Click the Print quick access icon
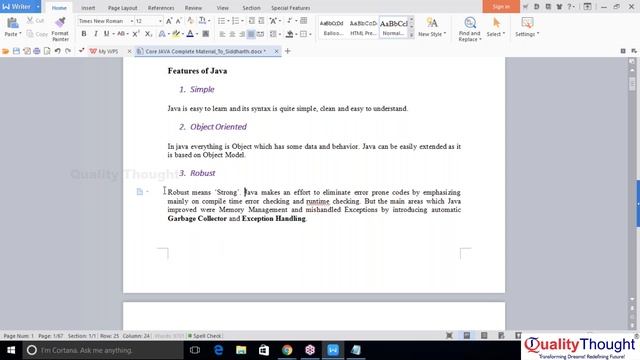This screenshot has width=640, height=360. click(37, 51)
